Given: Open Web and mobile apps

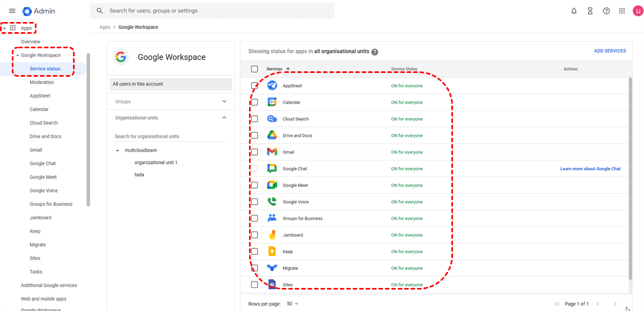Looking at the screenshot, I should pos(43,299).
